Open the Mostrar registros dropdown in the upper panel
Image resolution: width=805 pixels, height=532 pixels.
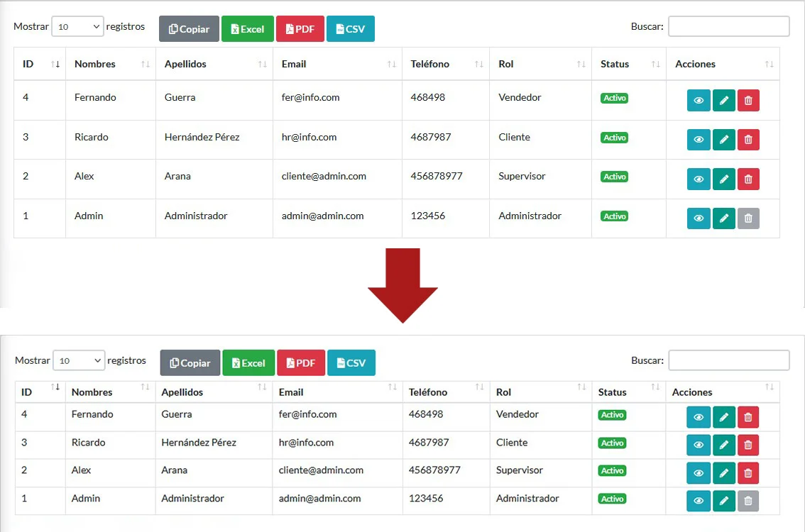77,27
